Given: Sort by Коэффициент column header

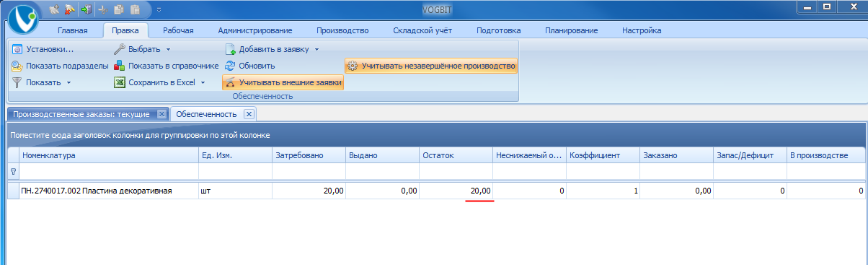Looking at the screenshot, I should 603,155.
